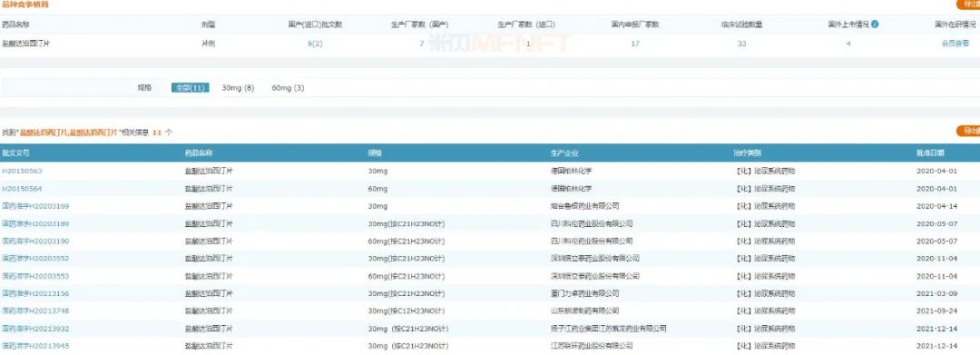Click the 会员查看 link
Image resolution: width=980 pixels, height=355 pixels.
click(x=955, y=44)
